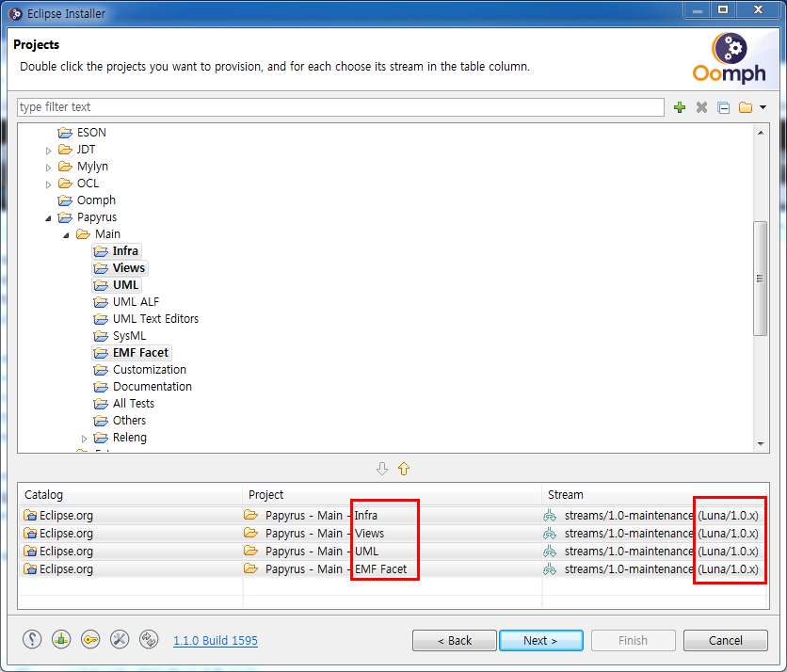Click the JDT folder icon
This screenshot has width=787, height=672.
(x=65, y=150)
